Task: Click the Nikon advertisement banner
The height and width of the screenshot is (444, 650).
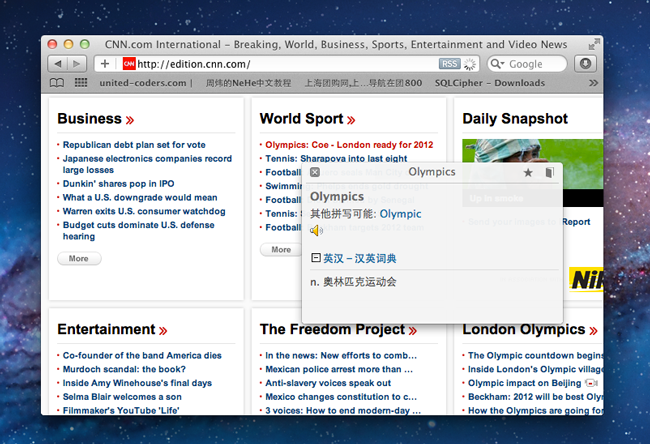Action: (586, 279)
